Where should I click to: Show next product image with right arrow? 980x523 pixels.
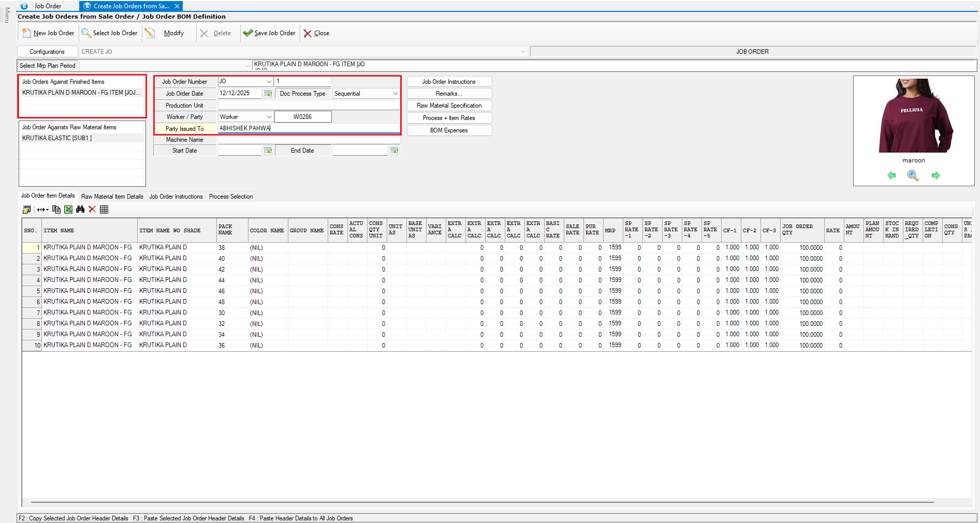point(935,175)
